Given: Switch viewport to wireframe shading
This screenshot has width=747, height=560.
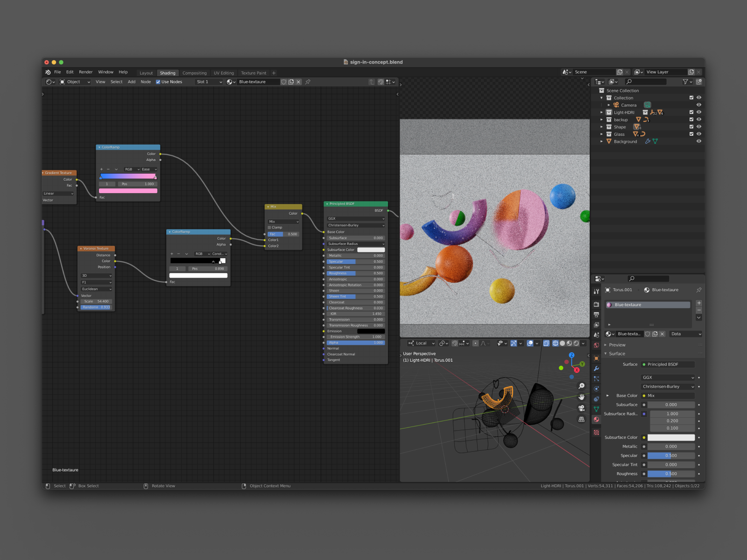Looking at the screenshot, I should coord(556,343).
